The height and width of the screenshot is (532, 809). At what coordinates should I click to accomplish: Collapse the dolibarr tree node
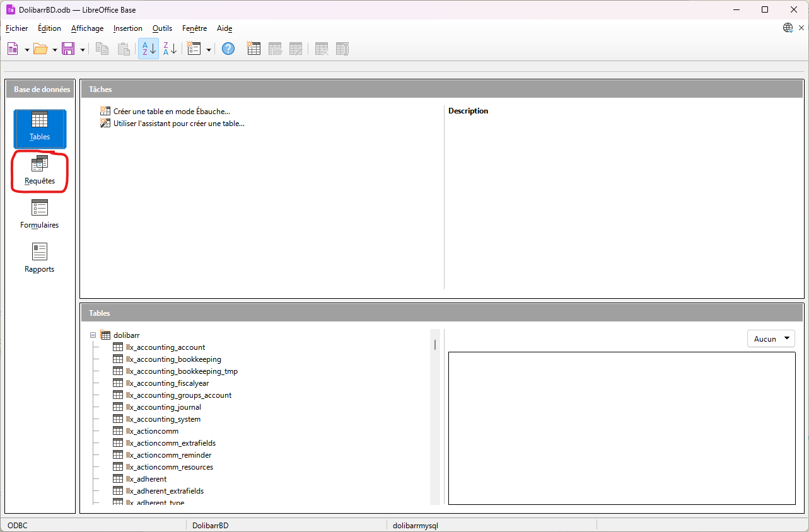(x=93, y=335)
